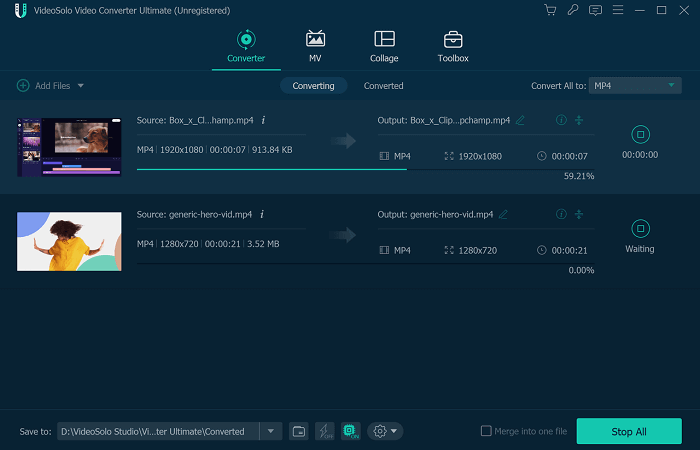View source info for generic-hero-vid.mp4 source
The height and width of the screenshot is (450, 700).
click(x=262, y=214)
